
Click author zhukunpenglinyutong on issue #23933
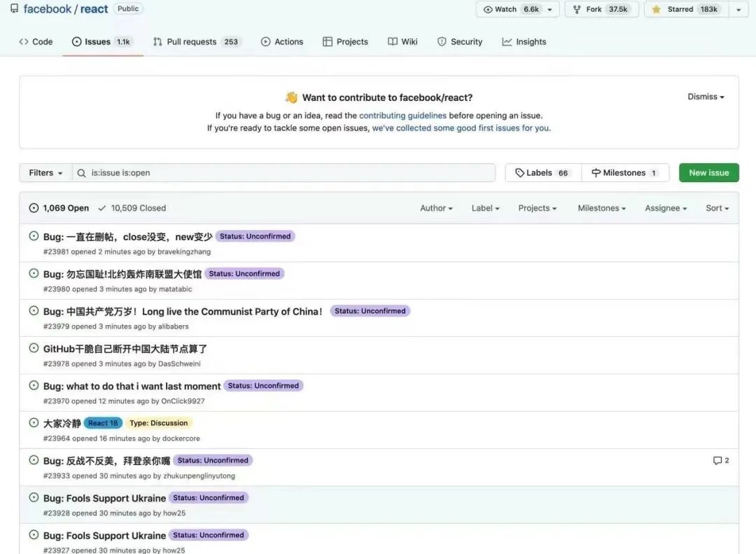199,476
